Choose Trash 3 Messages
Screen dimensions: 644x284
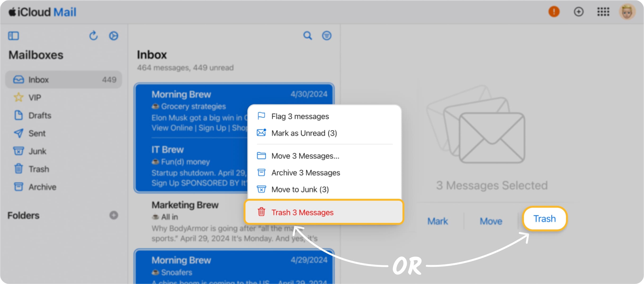[324, 212]
